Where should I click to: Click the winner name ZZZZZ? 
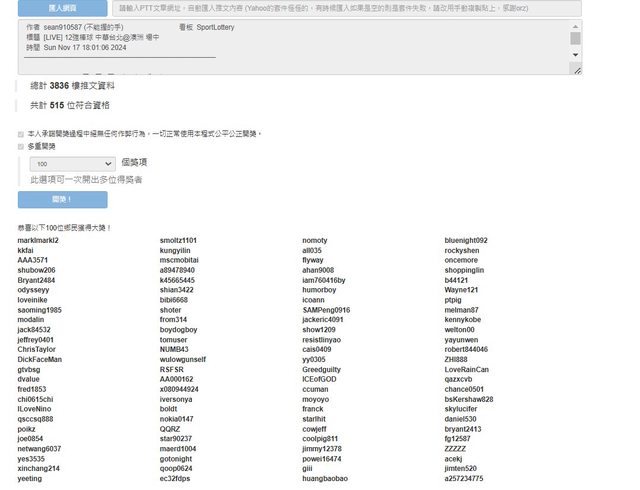tap(455, 448)
